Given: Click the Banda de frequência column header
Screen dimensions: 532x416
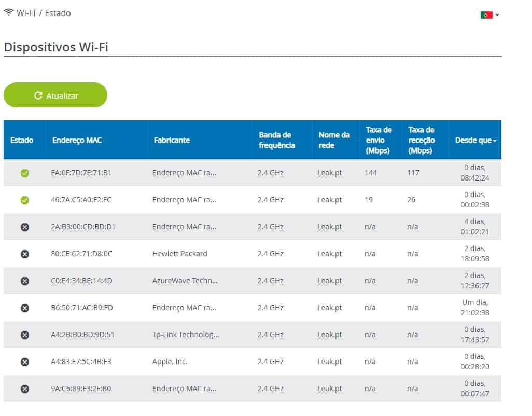Looking at the screenshot, I should 276,141.
